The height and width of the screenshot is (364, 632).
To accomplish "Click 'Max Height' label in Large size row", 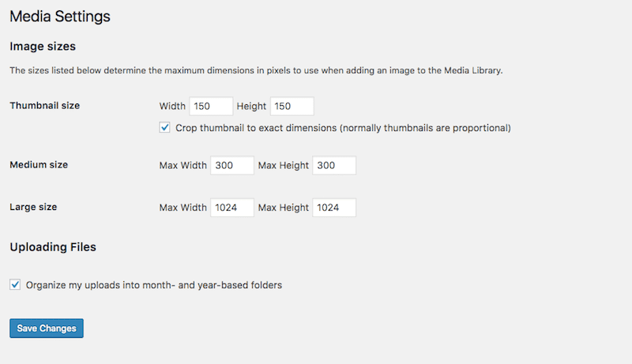I will click(x=283, y=207).
